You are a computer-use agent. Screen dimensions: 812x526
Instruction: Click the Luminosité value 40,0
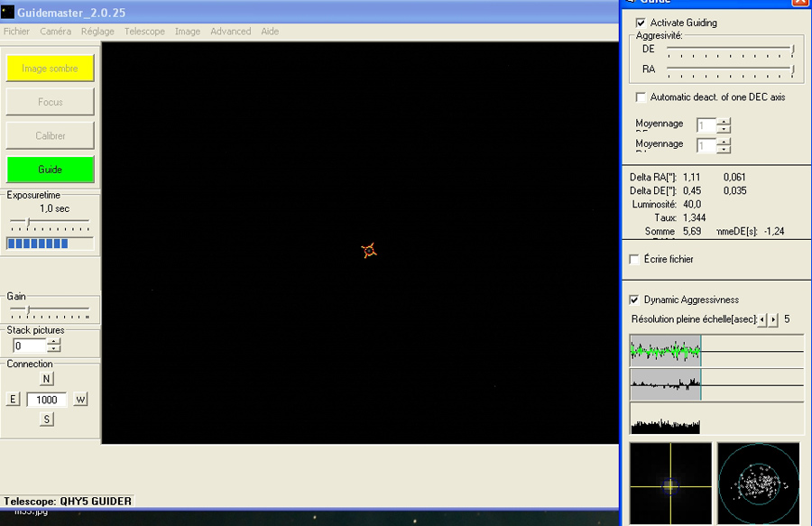point(692,204)
